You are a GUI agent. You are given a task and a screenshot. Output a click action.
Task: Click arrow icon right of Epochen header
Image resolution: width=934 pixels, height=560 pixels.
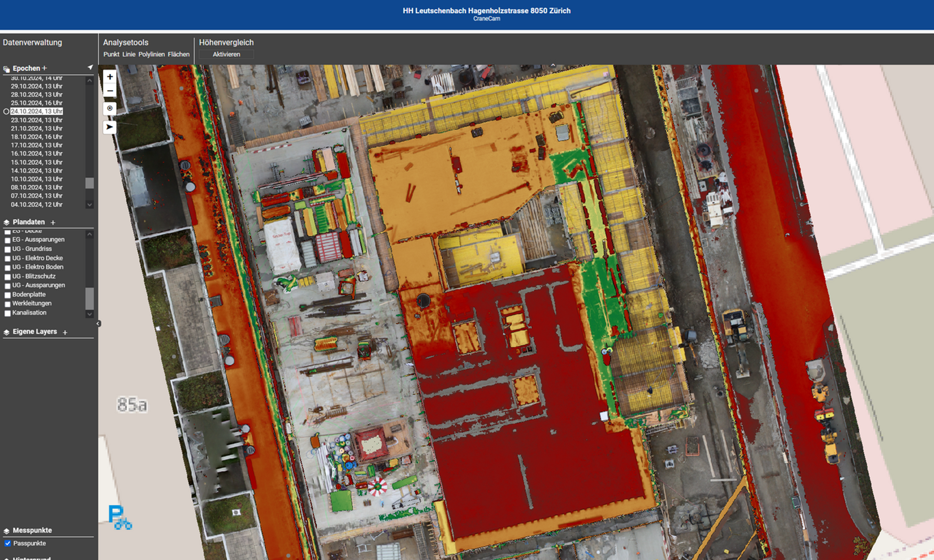point(90,68)
